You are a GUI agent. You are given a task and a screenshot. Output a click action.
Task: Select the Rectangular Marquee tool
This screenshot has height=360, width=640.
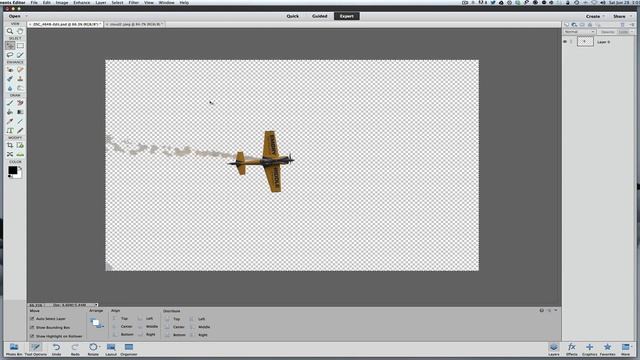(x=20, y=45)
